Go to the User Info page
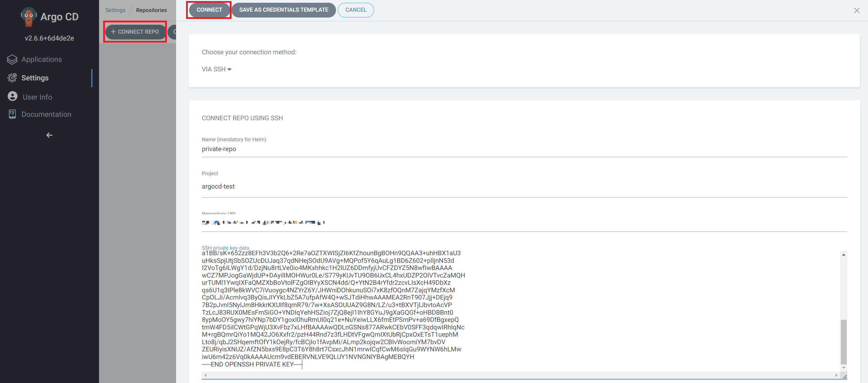 coord(37,97)
